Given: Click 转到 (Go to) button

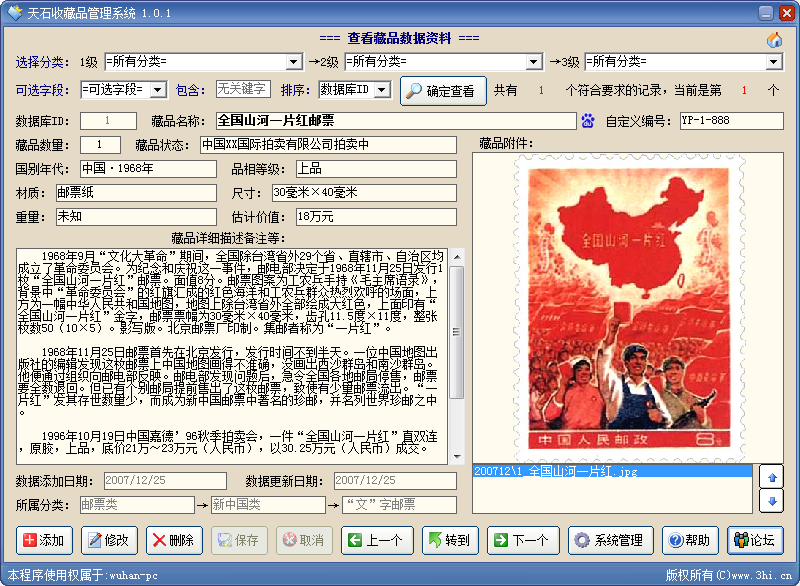Looking at the screenshot, I should (x=450, y=540).
